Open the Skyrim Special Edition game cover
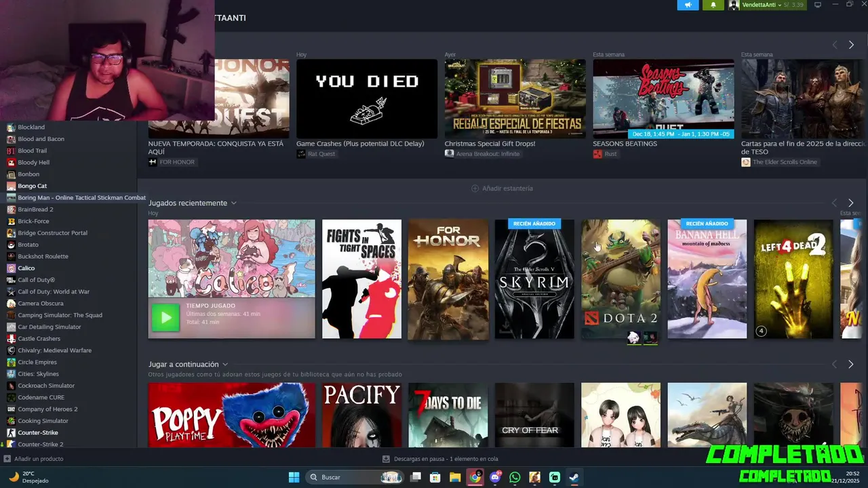Image resolution: width=868 pixels, height=488 pixels. click(534, 279)
